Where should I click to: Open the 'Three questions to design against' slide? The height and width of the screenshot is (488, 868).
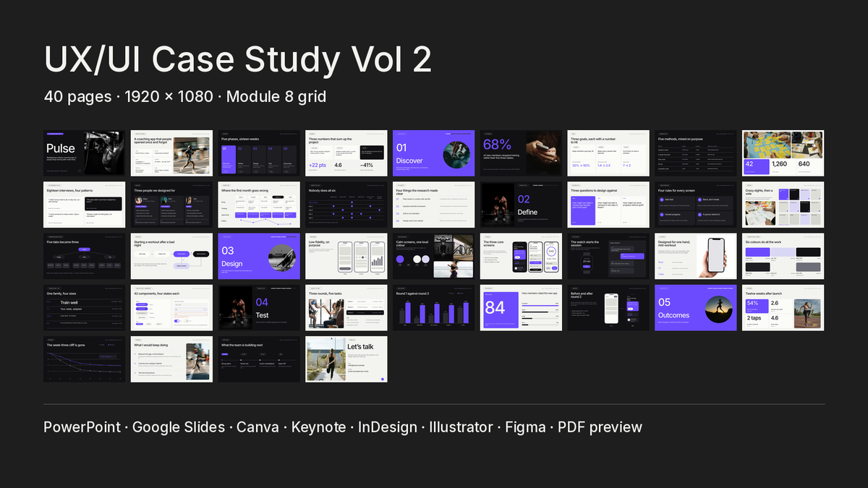click(x=608, y=205)
